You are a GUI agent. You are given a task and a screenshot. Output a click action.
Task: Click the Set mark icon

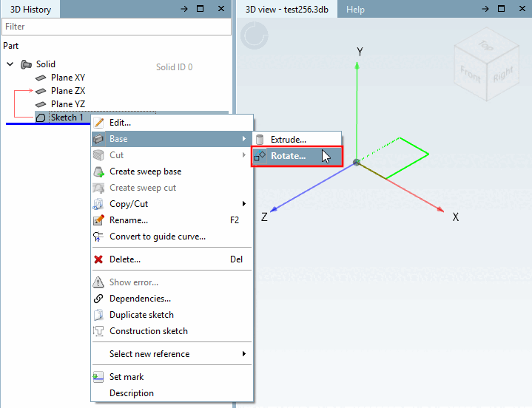(x=98, y=377)
